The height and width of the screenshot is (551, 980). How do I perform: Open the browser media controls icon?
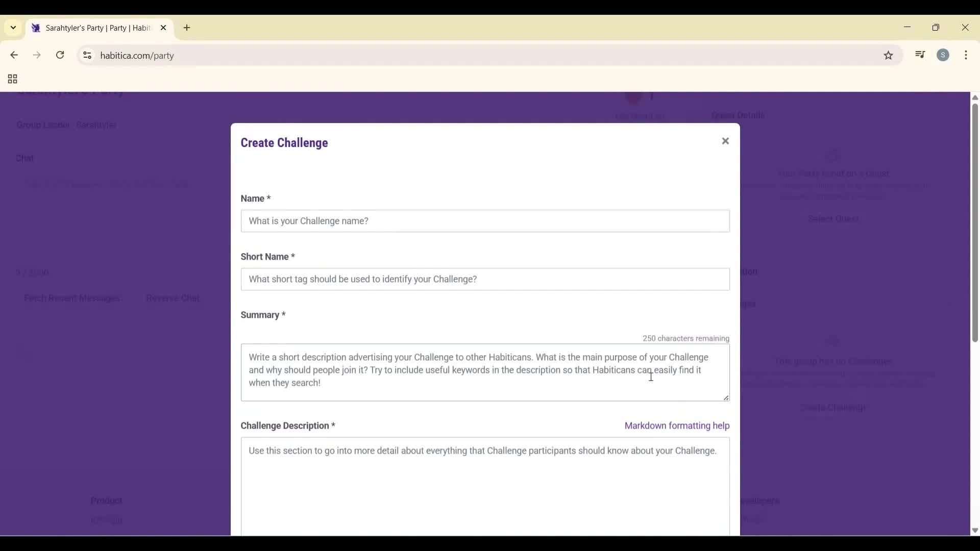click(920, 55)
